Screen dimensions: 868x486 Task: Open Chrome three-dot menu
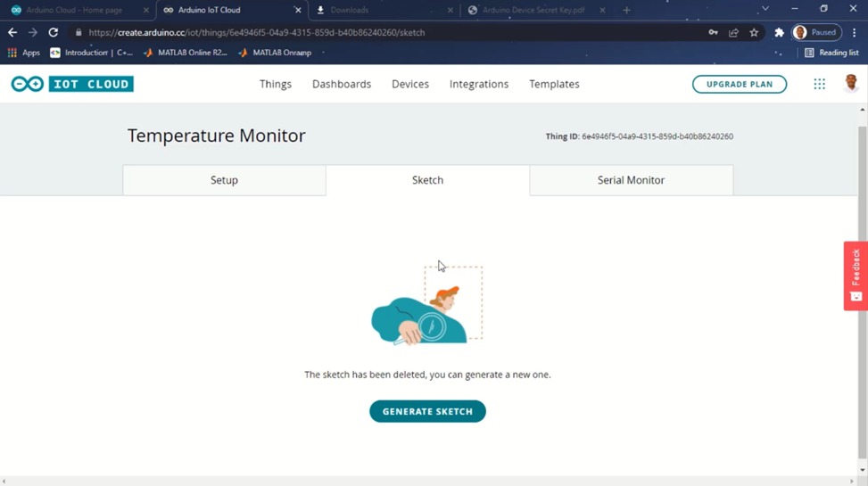click(x=854, y=33)
